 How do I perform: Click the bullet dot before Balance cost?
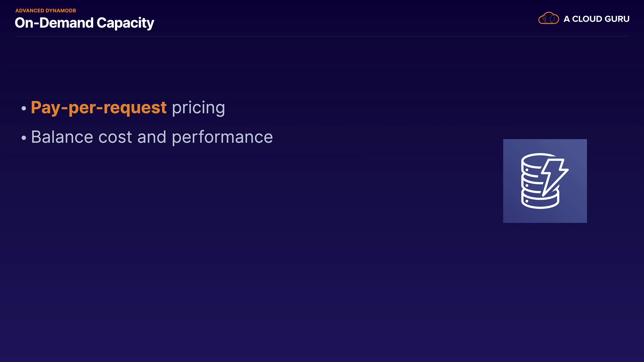tap(23, 138)
